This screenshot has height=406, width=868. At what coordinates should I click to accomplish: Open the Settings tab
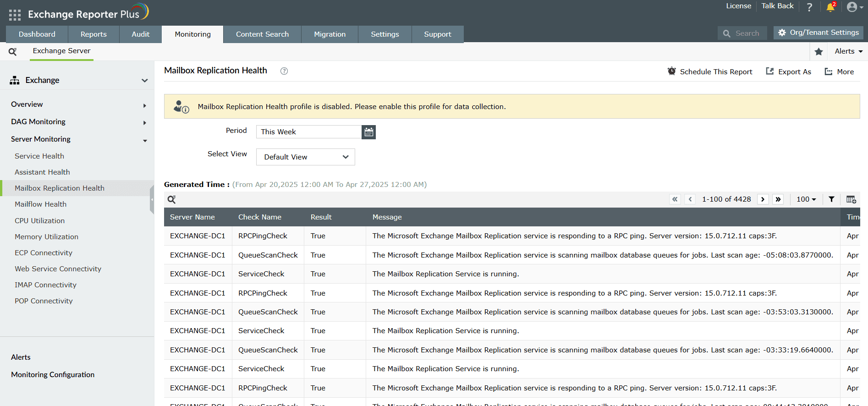(385, 34)
